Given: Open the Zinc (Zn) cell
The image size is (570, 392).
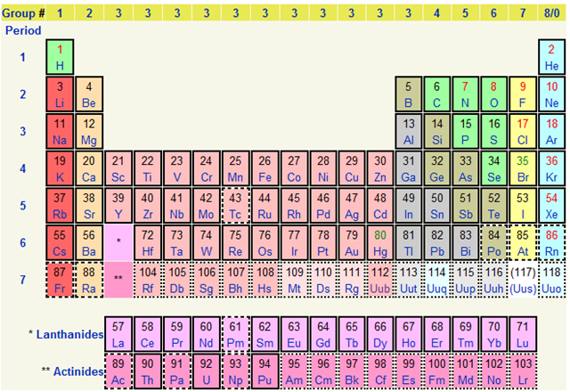Looking at the screenshot, I should pyautogui.click(x=380, y=168).
